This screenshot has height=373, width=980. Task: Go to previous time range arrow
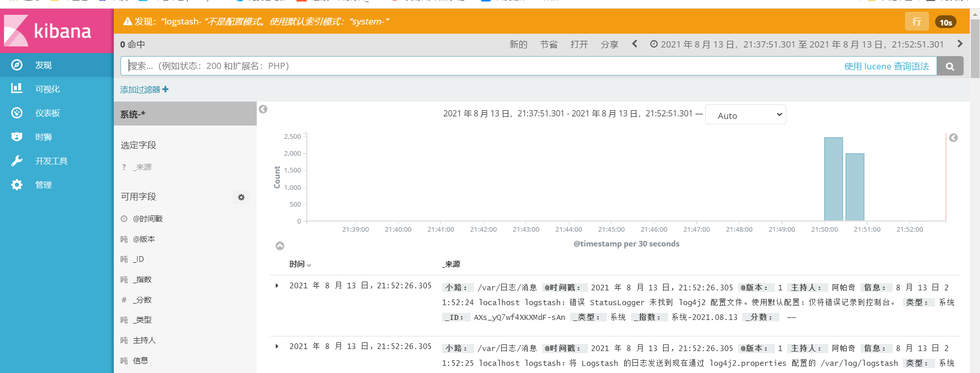coord(634,44)
